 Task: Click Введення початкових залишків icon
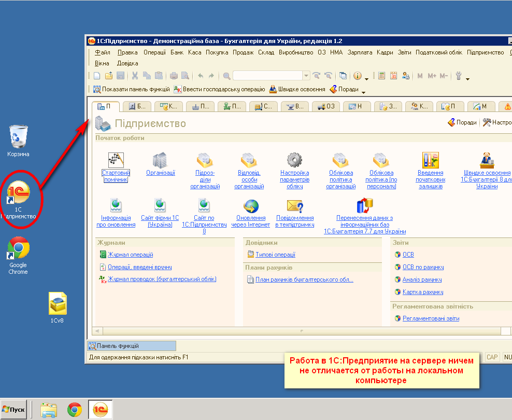click(x=430, y=160)
